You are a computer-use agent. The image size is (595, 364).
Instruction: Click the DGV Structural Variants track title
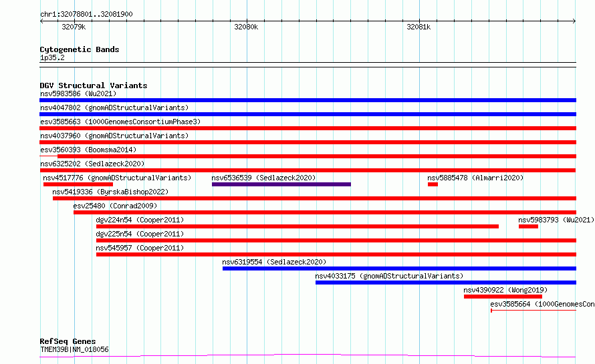pyautogui.click(x=94, y=85)
